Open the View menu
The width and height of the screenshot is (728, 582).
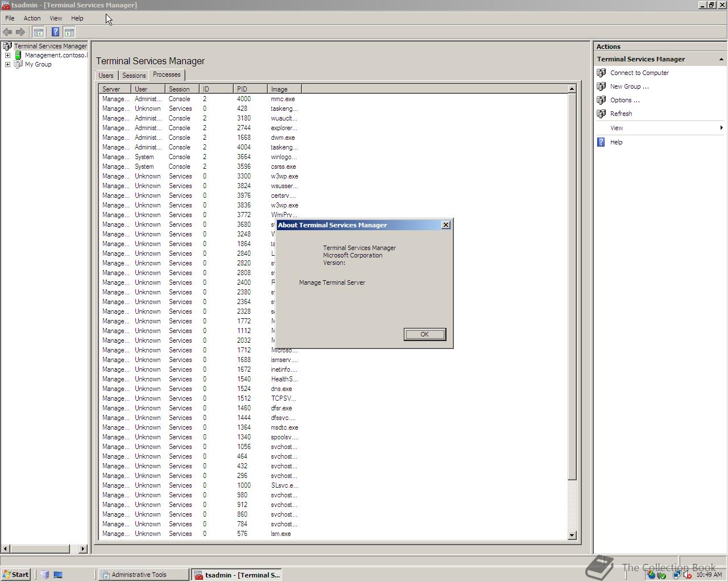tap(56, 18)
